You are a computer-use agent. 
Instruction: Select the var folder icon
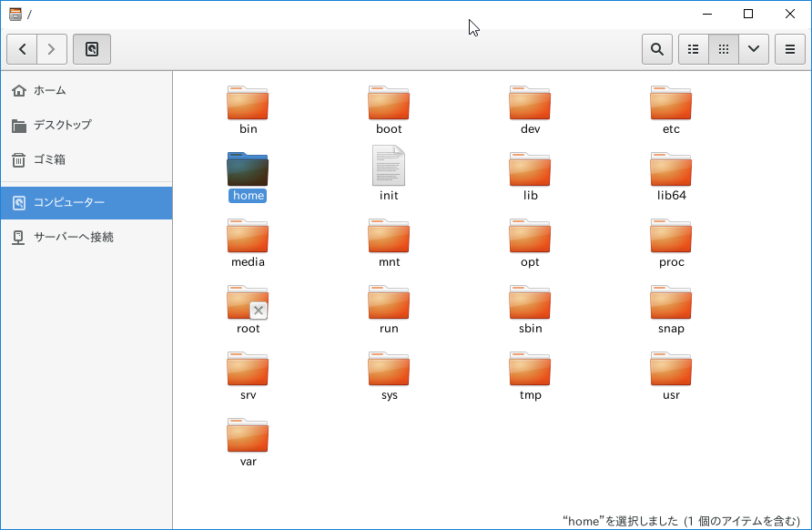tap(248, 435)
